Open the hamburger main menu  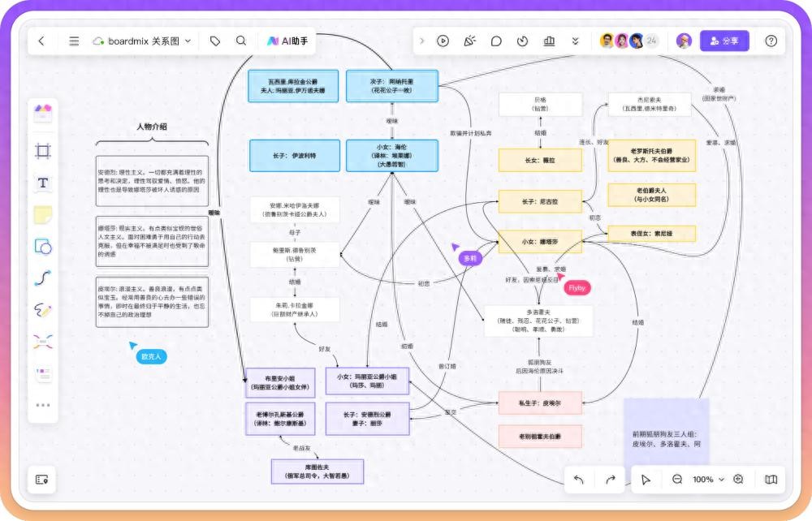point(74,41)
